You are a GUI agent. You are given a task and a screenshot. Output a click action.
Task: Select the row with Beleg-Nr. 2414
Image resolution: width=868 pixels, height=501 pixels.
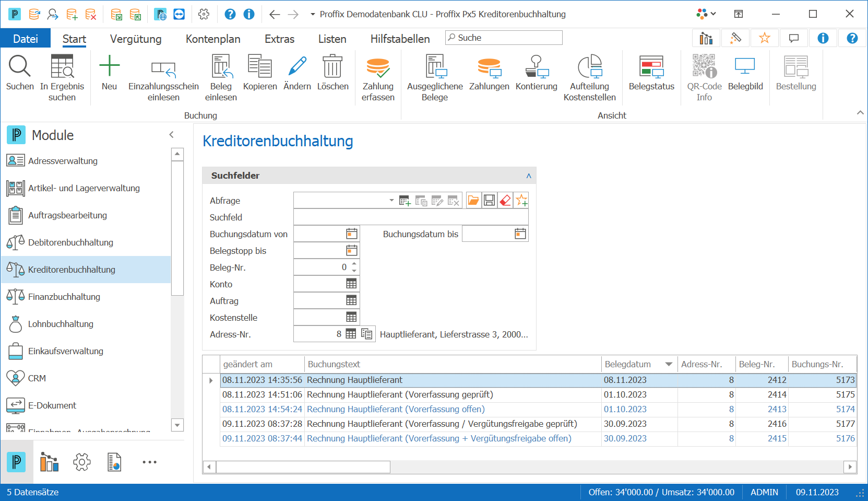click(538, 394)
